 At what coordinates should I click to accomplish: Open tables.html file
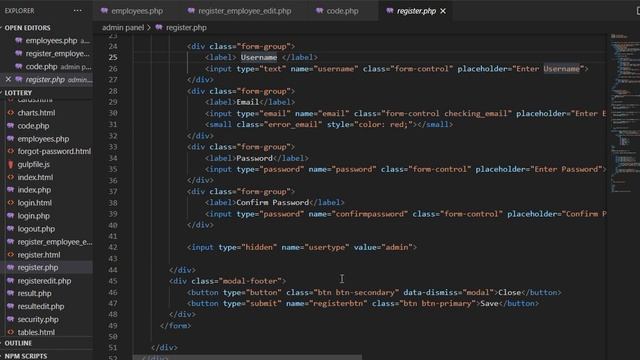[x=36, y=332]
